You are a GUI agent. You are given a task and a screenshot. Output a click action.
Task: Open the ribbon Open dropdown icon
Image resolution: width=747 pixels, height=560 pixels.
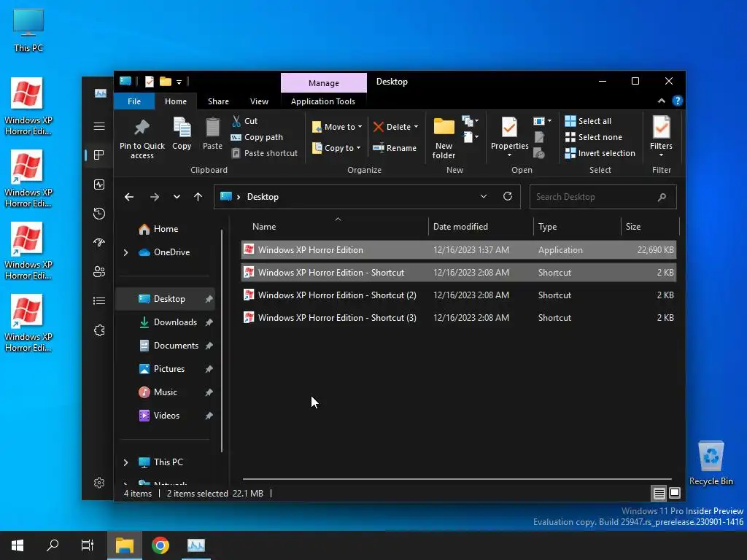[x=542, y=121]
